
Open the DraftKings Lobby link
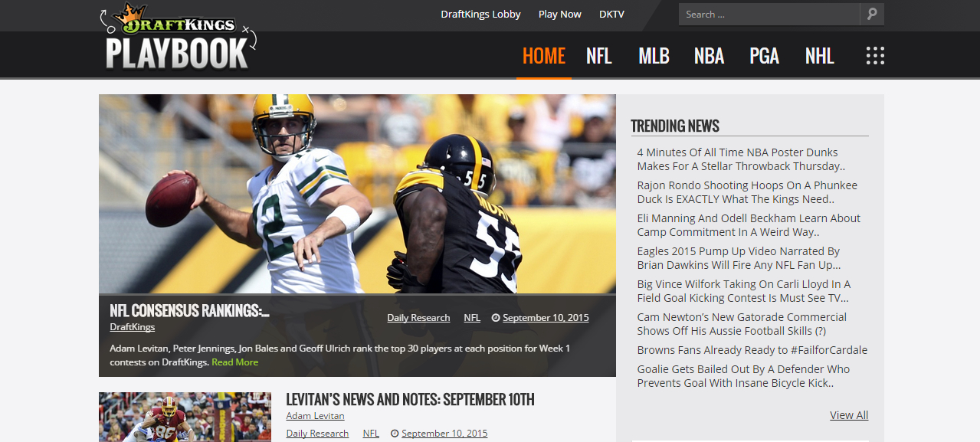tap(480, 14)
